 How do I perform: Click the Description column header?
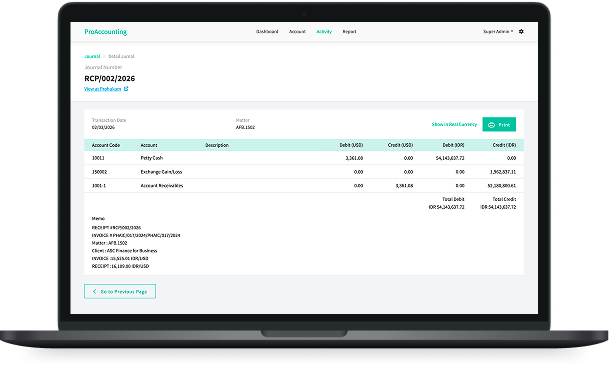tap(217, 145)
